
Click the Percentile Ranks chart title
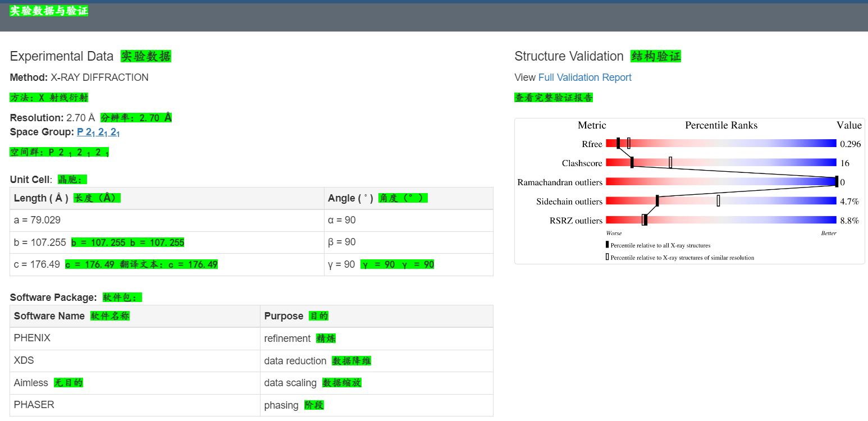pos(721,125)
